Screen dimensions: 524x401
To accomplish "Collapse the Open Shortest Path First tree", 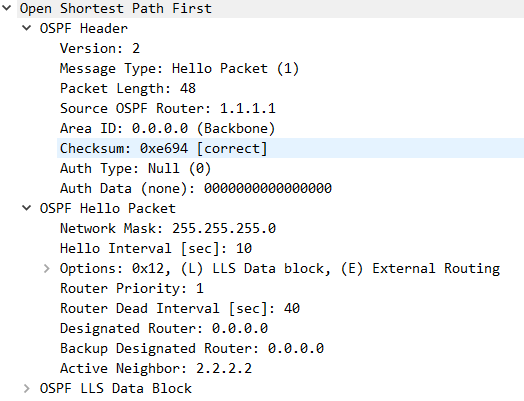I will pos(6,8).
